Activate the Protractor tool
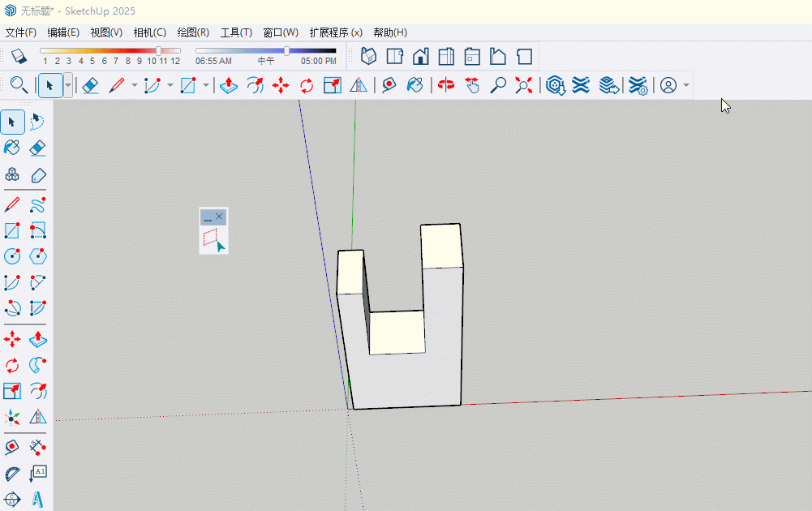This screenshot has width=812, height=511. tap(12, 473)
